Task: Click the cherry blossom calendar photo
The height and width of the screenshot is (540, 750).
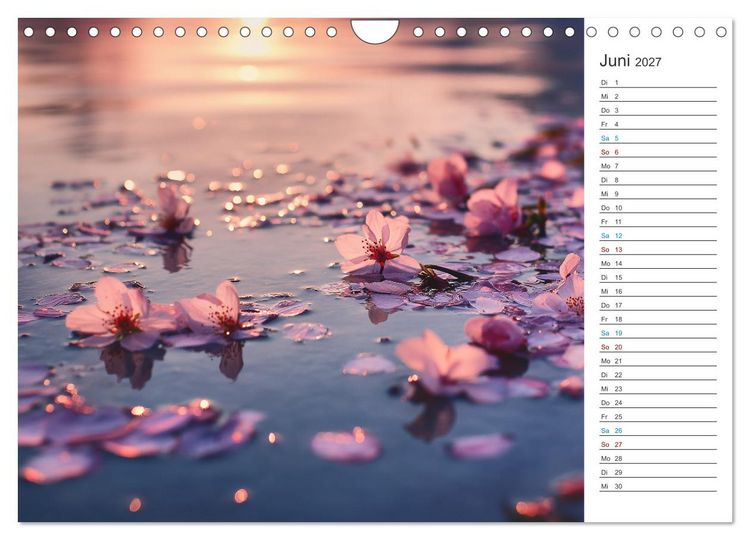Action: tap(301, 270)
